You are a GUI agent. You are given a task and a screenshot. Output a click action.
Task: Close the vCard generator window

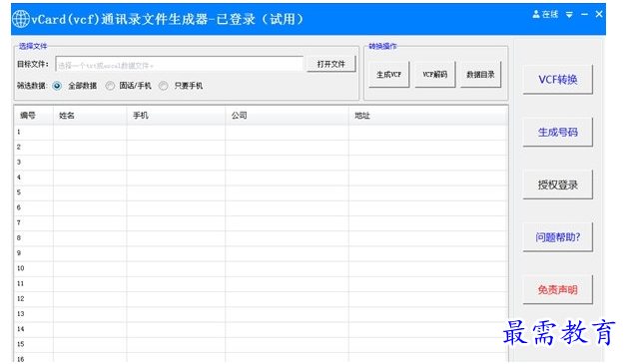(599, 14)
